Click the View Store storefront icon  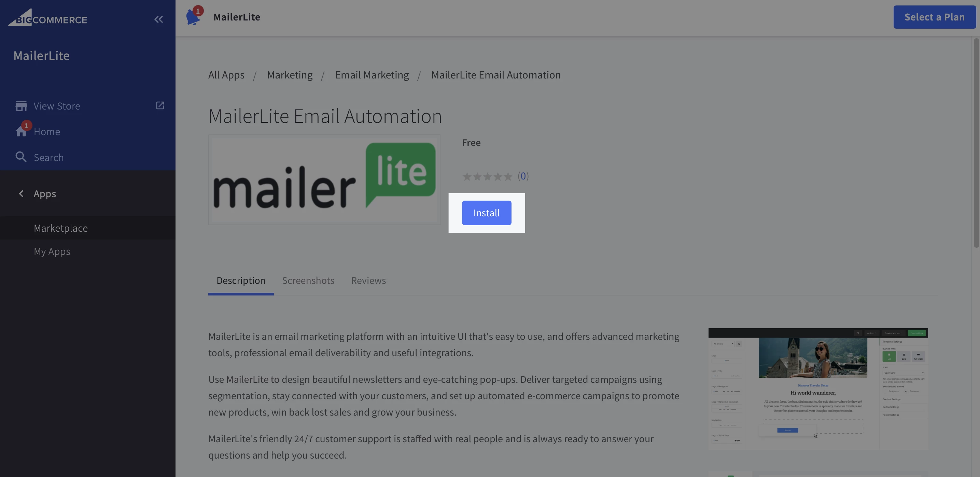tap(21, 106)
